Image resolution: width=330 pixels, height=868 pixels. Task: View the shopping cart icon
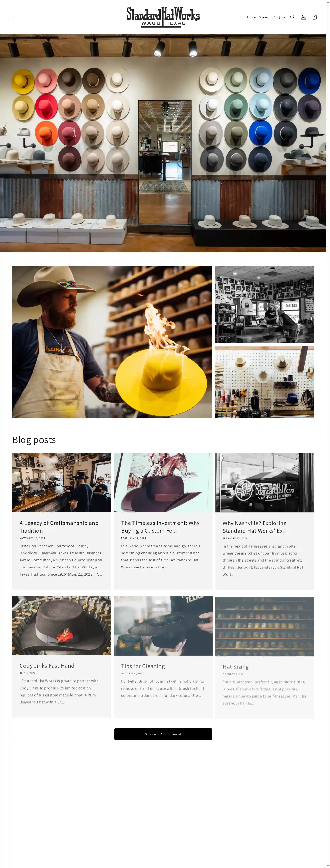(314, 17)
